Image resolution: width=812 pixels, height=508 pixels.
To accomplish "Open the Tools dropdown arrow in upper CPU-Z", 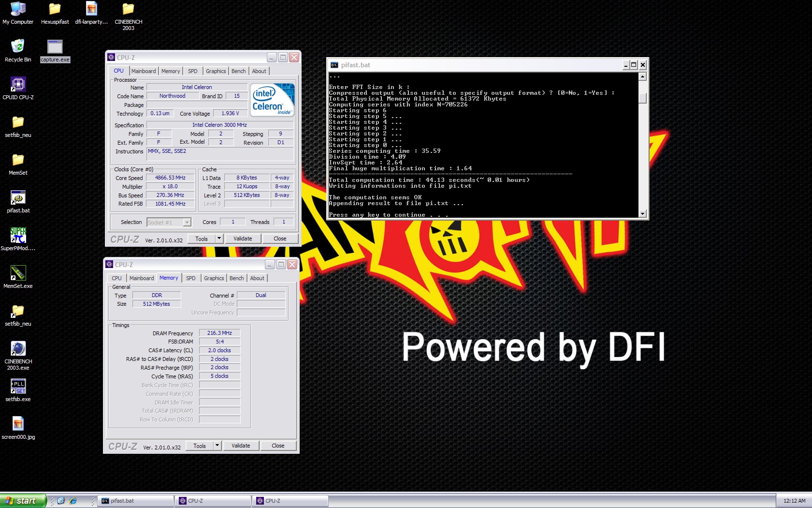I will (x=219, y=239).
